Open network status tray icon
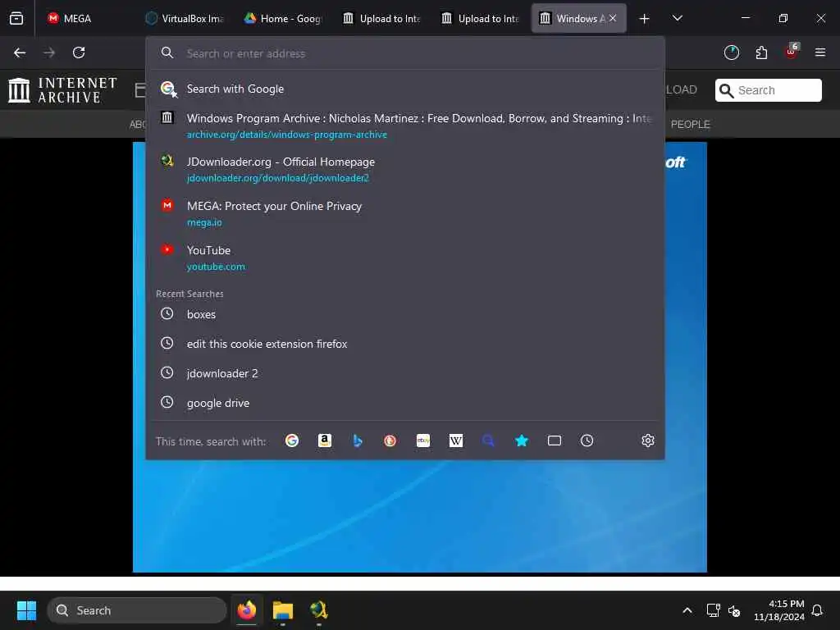This screenshot has height=630, width=840. coord(713,610)
